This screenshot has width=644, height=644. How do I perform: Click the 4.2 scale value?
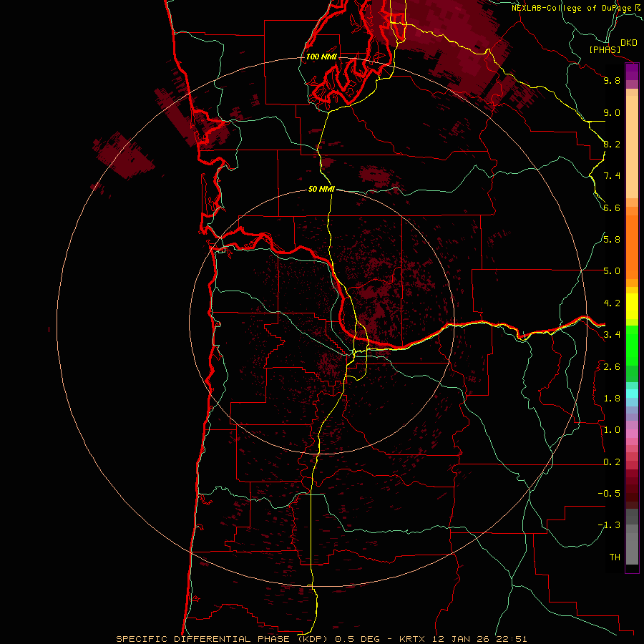click(x=612, y=303)
